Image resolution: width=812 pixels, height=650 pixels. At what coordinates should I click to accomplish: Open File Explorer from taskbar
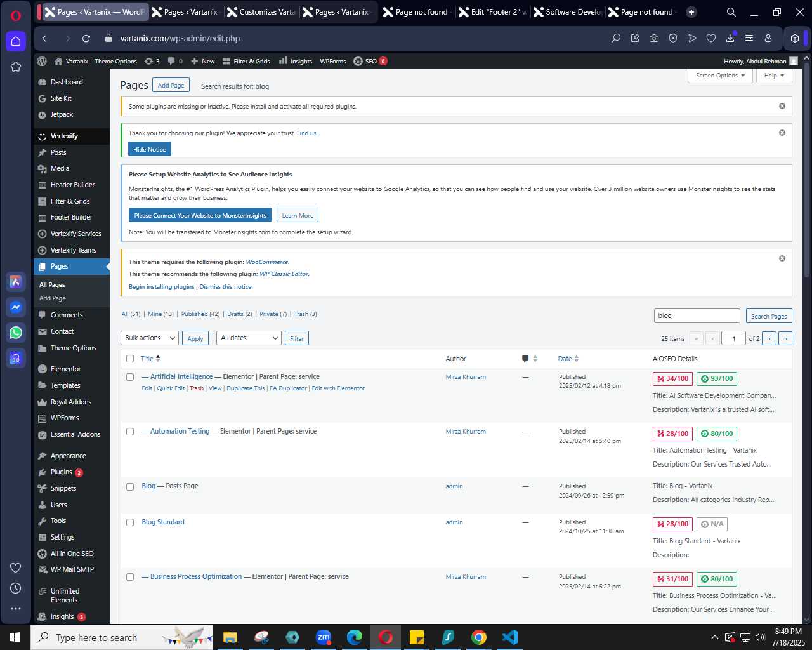230,637
